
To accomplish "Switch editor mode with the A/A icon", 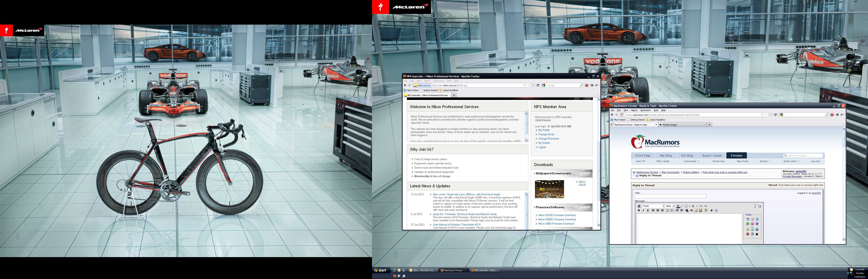I will click(x=759, y=206).
